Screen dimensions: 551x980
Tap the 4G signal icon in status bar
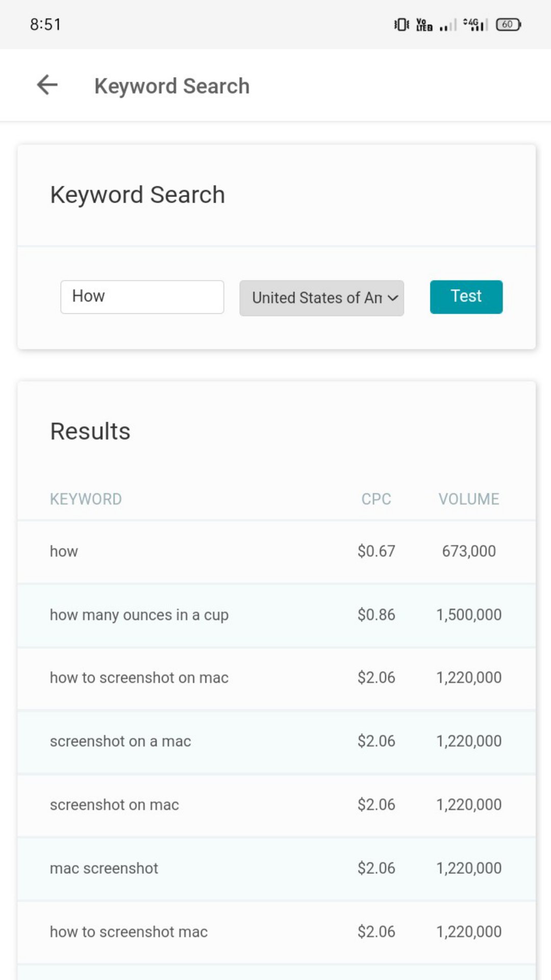(x=475, y=24)
